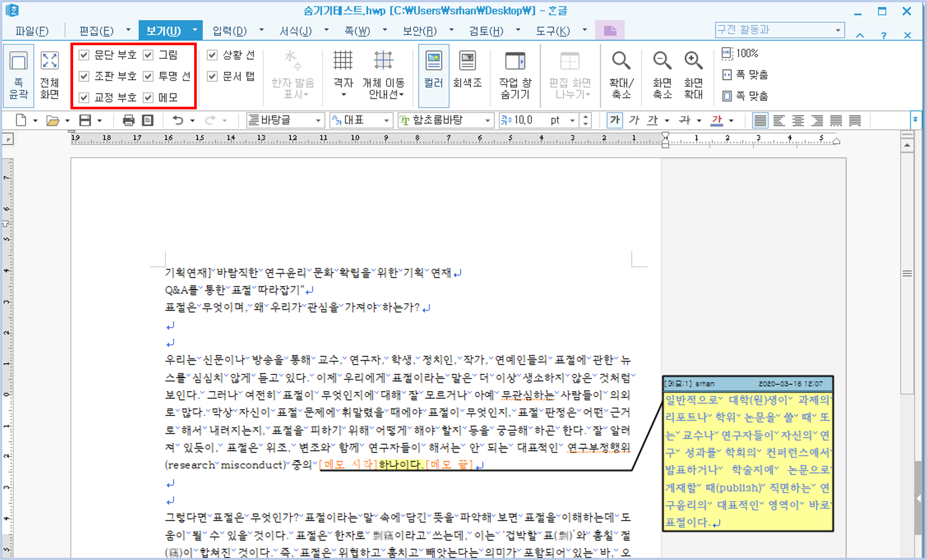Expand font color dropdown arrow
Screen dimensions: 927x560
pos(731,121)
